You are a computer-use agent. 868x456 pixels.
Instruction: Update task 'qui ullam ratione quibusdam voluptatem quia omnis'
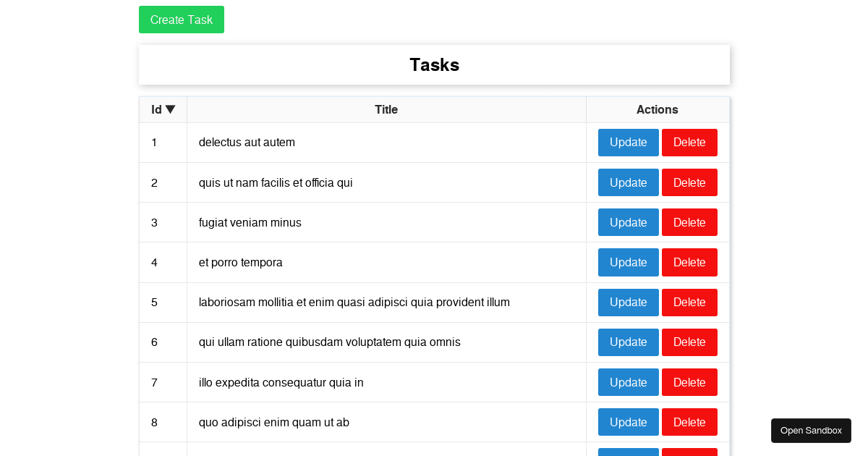coord(628,342)
